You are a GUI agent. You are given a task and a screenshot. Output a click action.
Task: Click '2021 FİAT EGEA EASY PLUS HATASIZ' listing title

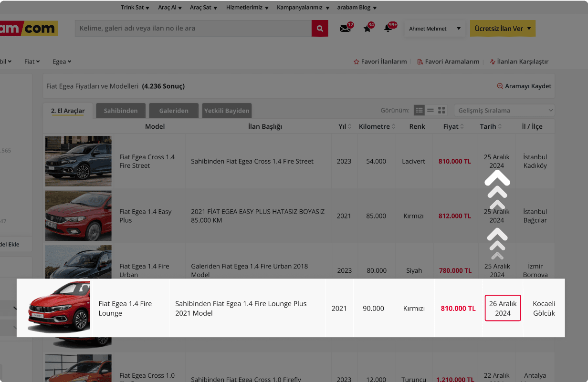click(258, 216)
